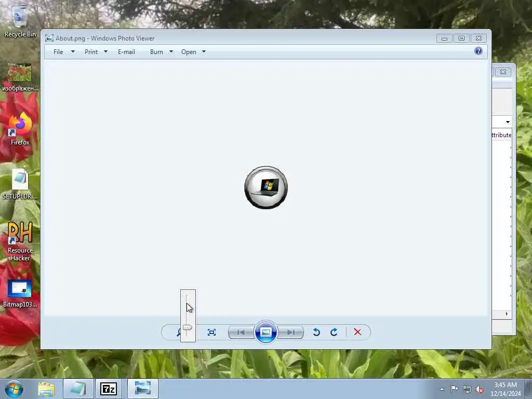Select the Actual Size button
The height and width of the screenshot is (399, 532).
pos(211,332)
